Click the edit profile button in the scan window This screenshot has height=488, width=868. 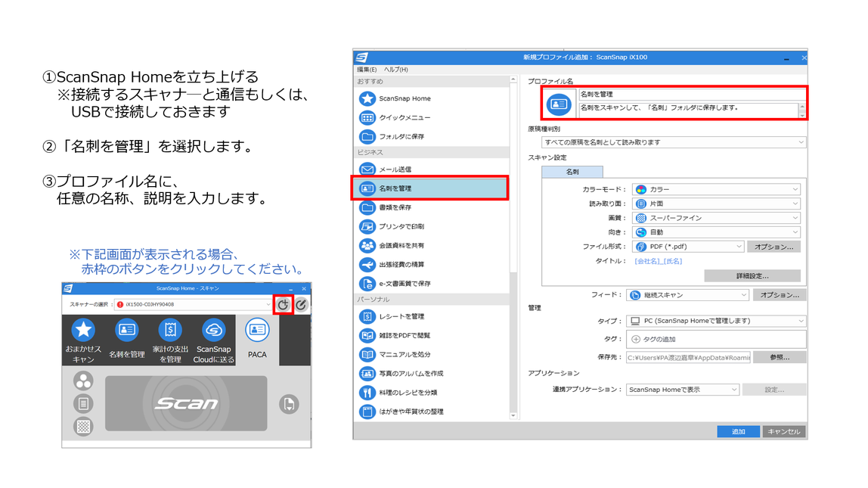(301, 304)
